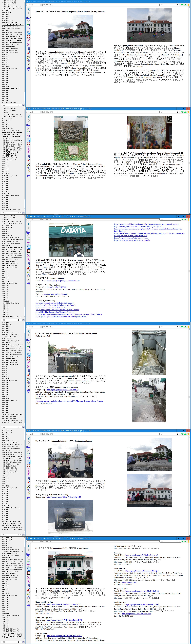Toggle full screen in the 101.2 page window

[29, 144]
